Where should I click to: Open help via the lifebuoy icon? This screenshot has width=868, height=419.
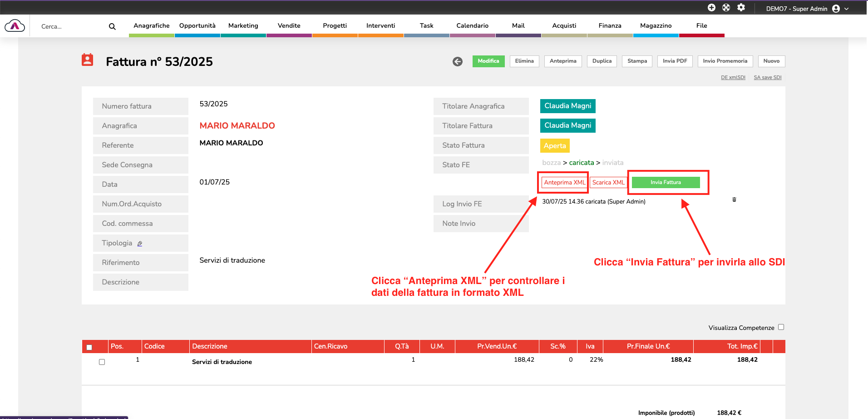(726, 8)
